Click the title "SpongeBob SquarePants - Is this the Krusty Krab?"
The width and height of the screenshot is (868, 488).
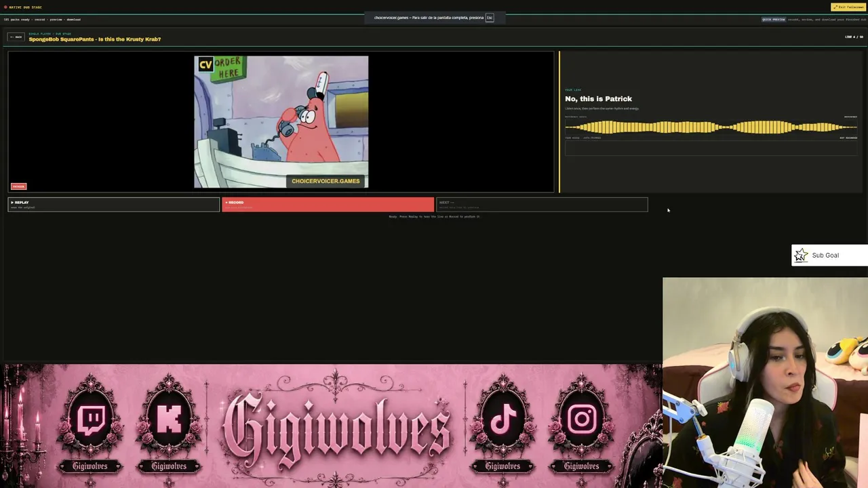95,39
